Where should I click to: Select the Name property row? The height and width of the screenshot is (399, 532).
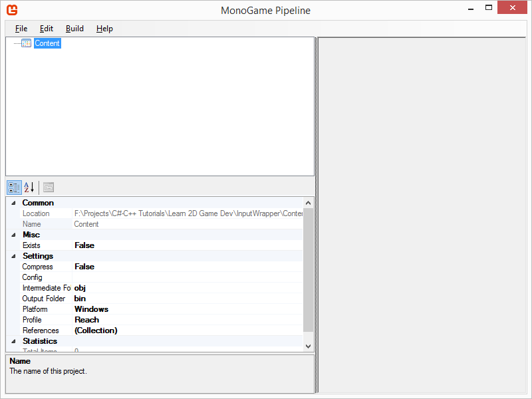pyautogui.click(x=161, y=224)
